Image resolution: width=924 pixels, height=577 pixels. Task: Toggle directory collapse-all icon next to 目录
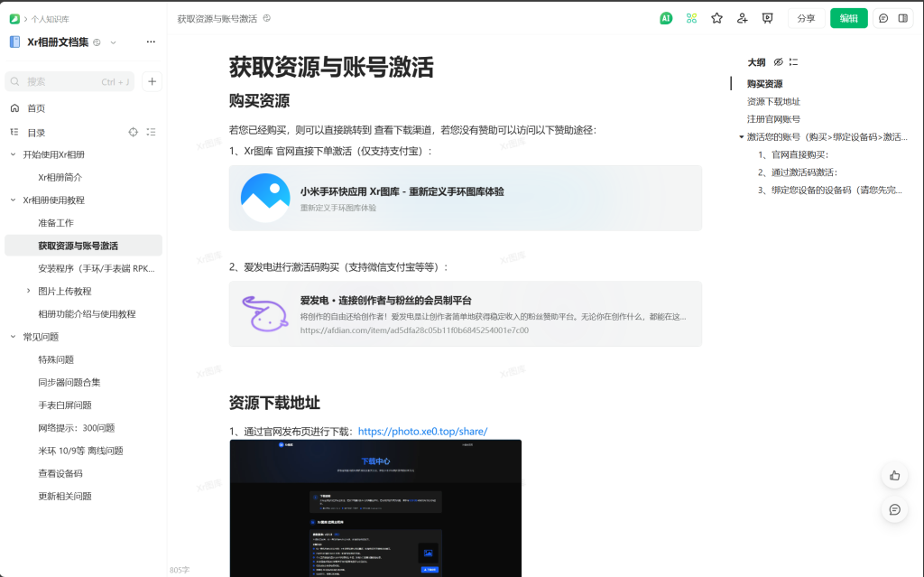(151, 132)
